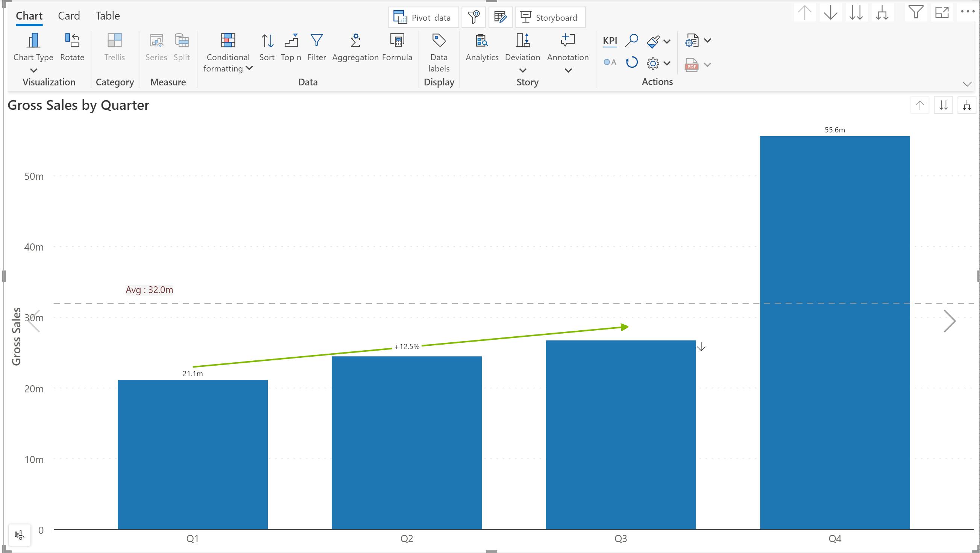The height and width of the screenshot is (553, 980).
Task: Open the Storyboard button
Action: coord(550,18)
